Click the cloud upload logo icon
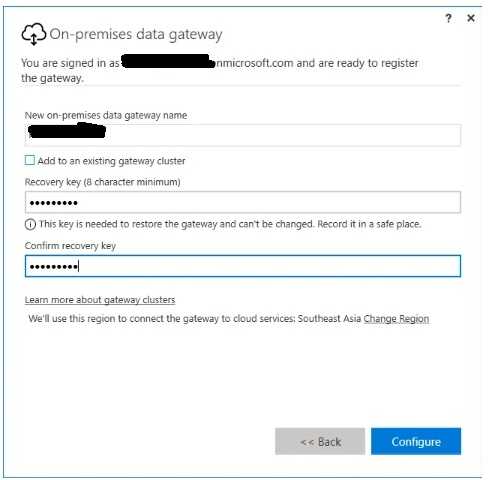The width and height of the screenshot is (488, 480). (34, 34)
